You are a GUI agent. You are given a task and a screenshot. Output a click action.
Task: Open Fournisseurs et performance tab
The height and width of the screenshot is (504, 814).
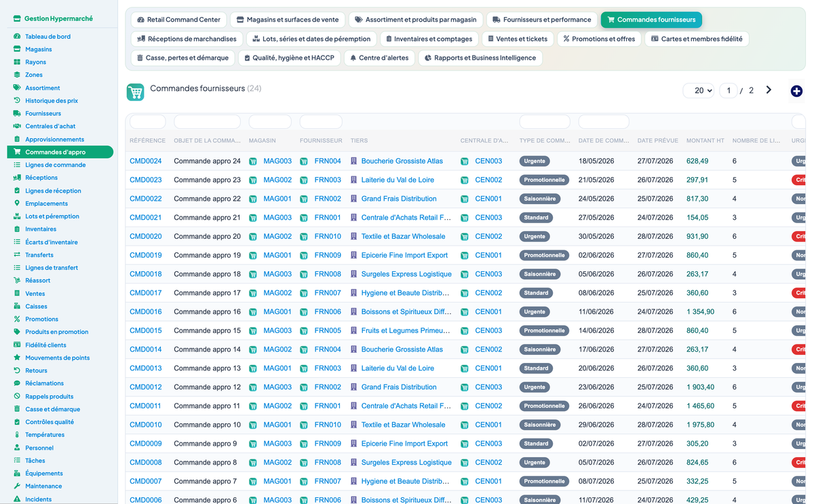(x=541, y=20)
